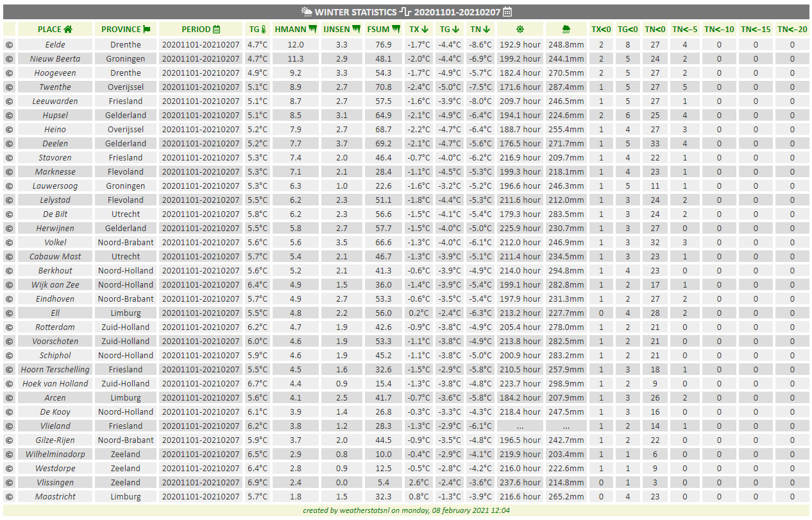Click the copyright icon in the Maastricht row
This screenshot has width=812, height=520.
pyautogui.click(x=9, y=497)
